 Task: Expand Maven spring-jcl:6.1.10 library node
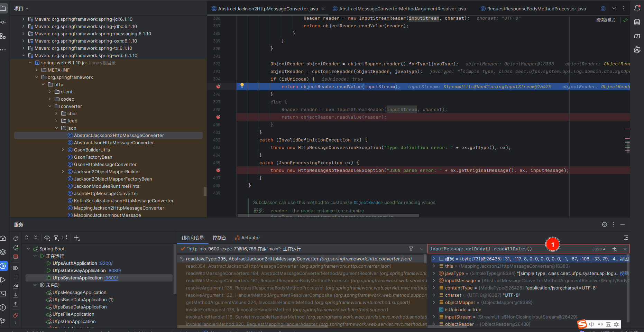pos(24,19)
